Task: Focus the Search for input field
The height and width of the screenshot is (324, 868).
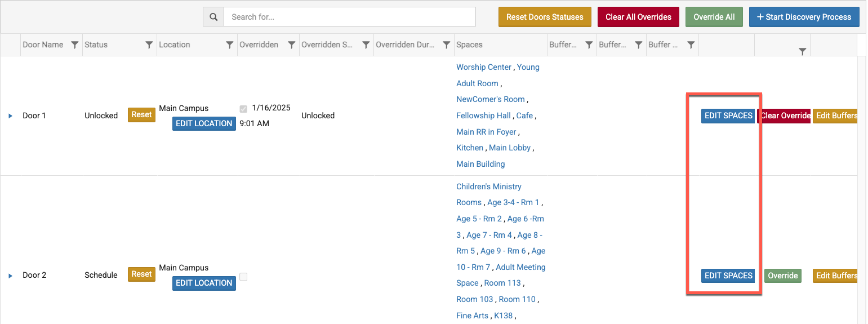Action: point(349,17)
